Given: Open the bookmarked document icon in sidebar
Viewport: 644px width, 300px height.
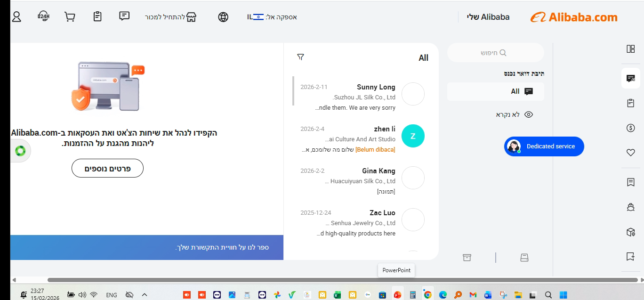Looking at the screenshot, I should [x=631, y=182].
